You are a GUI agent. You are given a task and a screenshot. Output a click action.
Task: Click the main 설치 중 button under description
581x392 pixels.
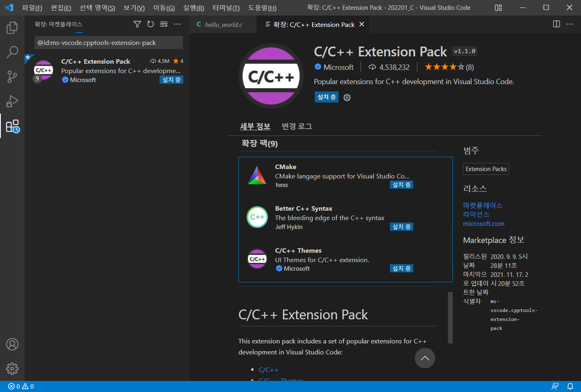[327, 97]
